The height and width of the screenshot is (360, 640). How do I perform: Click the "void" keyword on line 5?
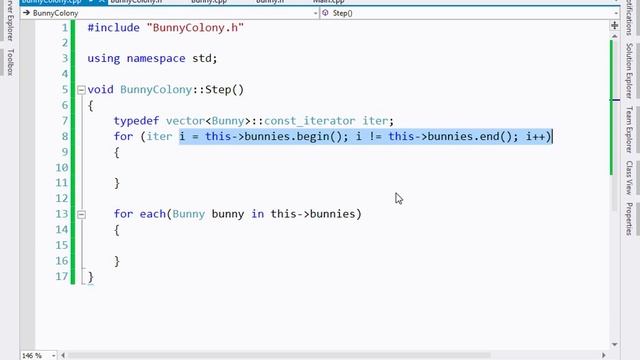pyautogui.click(x=100, y=90)
